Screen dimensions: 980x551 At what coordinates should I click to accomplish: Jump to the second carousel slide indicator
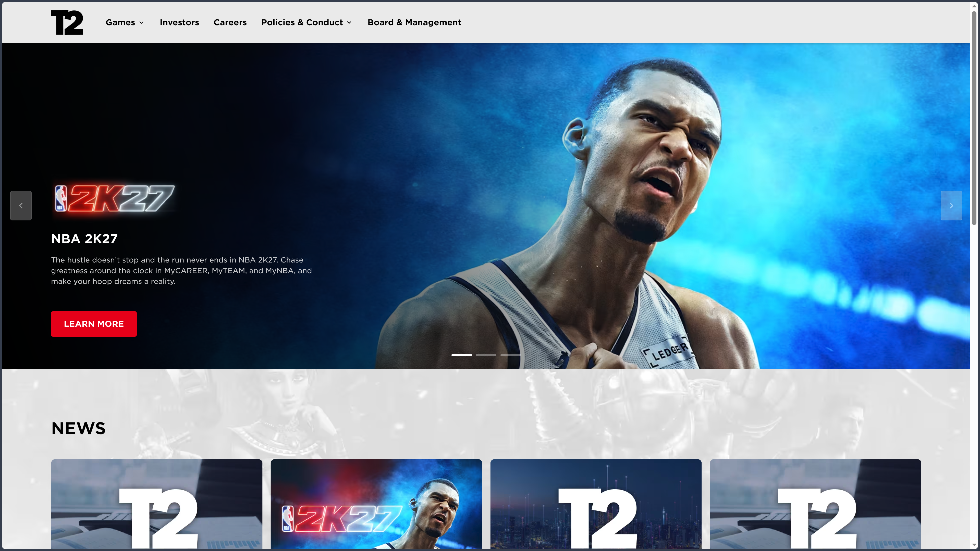point(486,355)
